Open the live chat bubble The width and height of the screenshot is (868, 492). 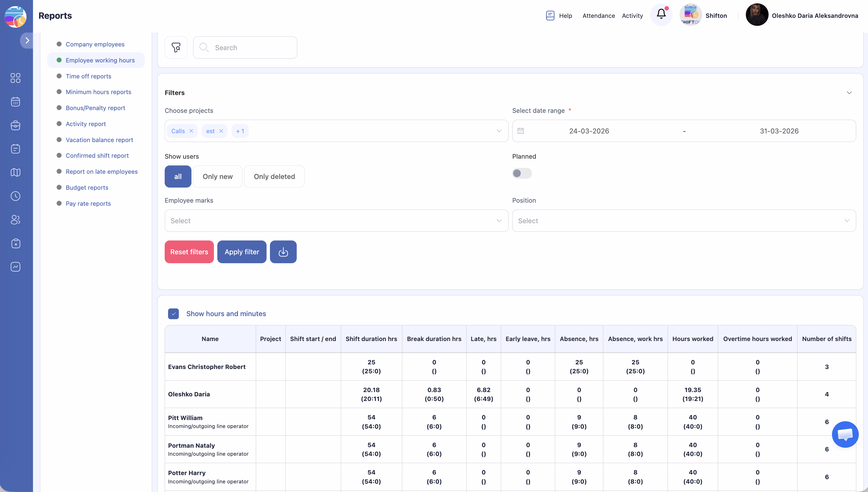pos(845,434)
